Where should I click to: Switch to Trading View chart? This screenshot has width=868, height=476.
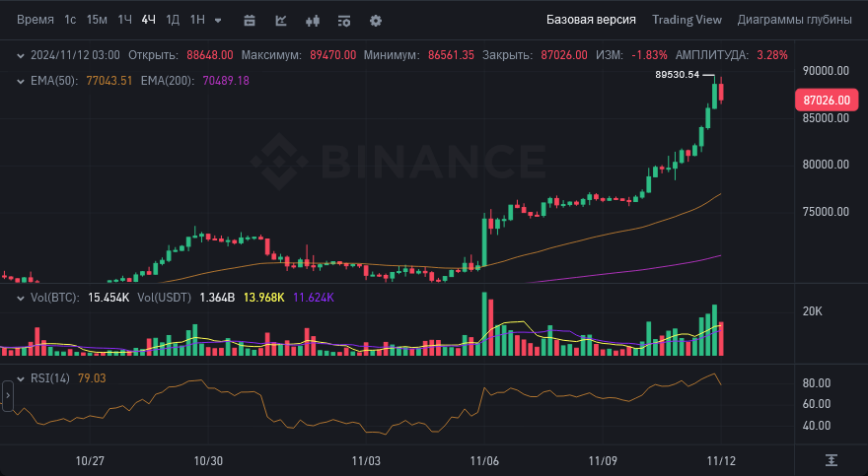tap(687, 20)
